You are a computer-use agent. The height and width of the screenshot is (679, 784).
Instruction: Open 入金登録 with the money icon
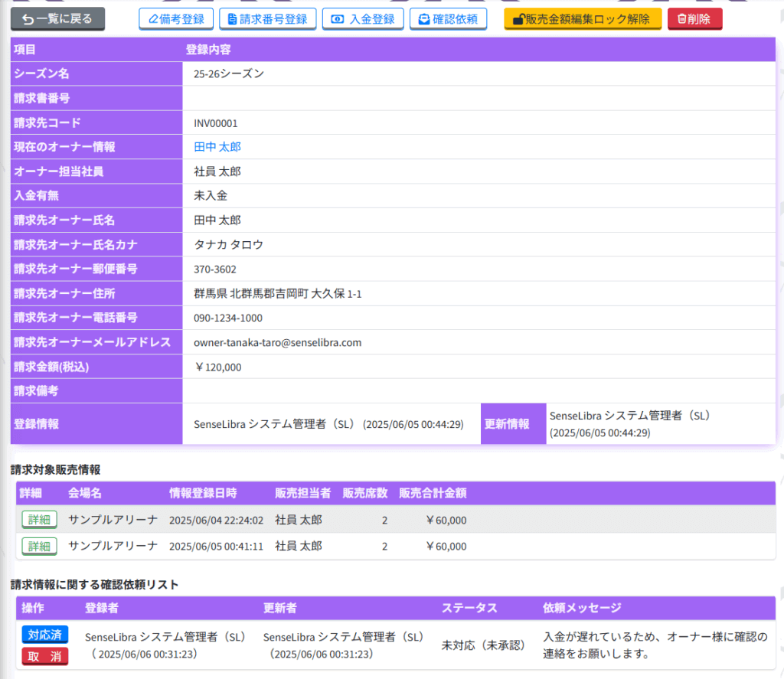[363, 19]
